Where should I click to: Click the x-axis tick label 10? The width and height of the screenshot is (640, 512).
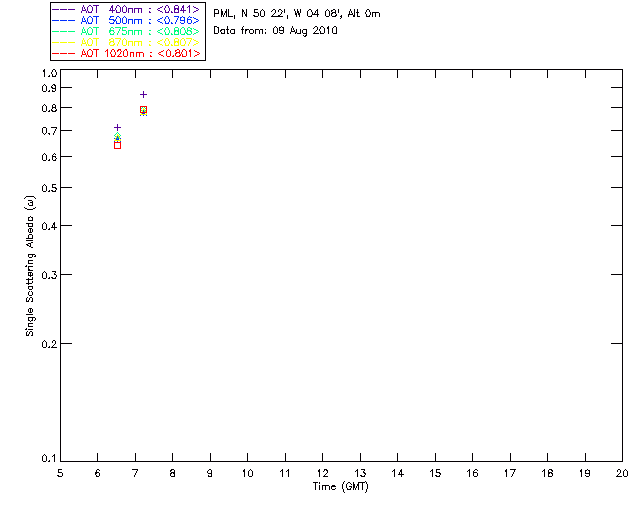(x=247, y=473)
